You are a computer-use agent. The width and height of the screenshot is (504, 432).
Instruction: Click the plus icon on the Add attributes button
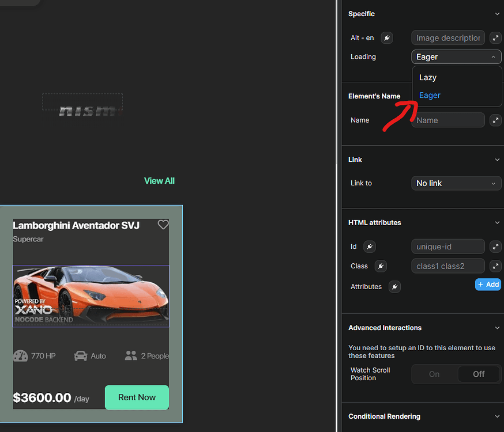[x=482, y=284]
